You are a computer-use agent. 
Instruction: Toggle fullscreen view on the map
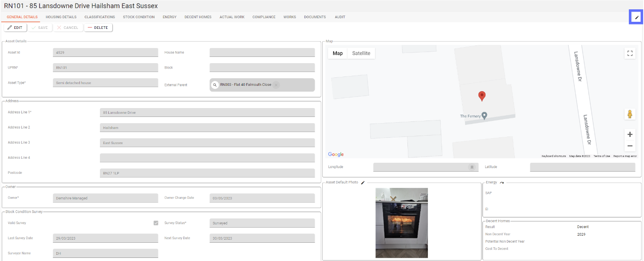629,53
